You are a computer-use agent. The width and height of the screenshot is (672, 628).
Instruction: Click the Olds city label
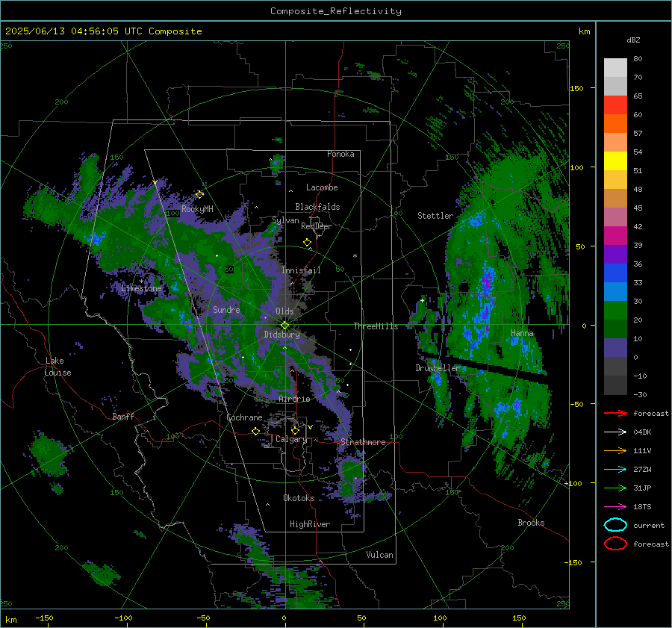click(284, 311)
